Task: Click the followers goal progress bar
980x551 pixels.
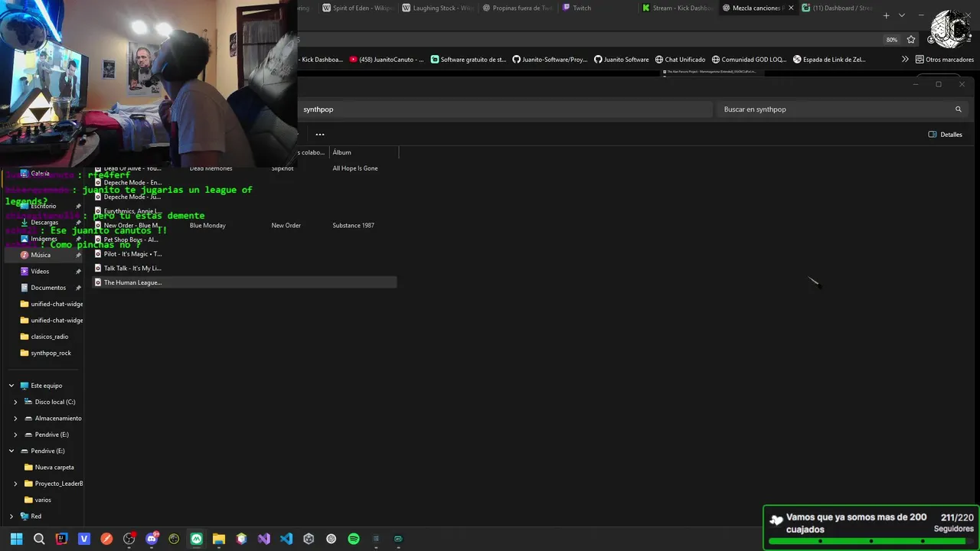Action: tap(871, 541)
